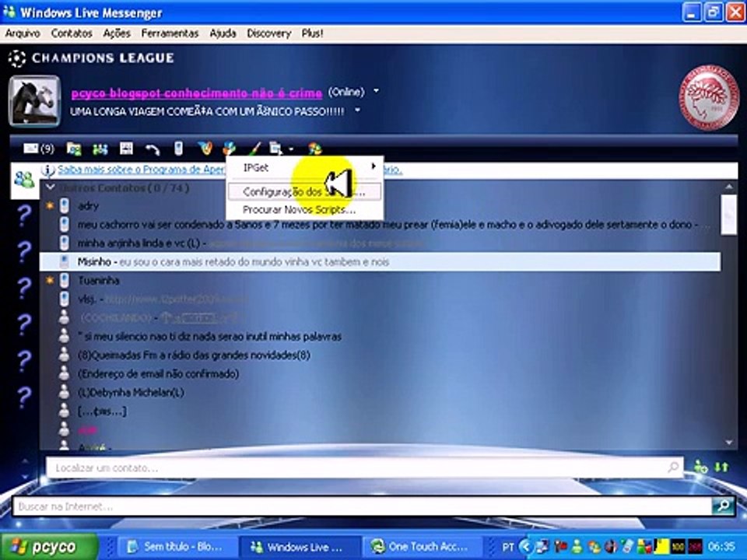This screenshot has width=747, height=560.
Task: Click the add a contact icon
Action: pyautogui.click(x=700, y=467)
